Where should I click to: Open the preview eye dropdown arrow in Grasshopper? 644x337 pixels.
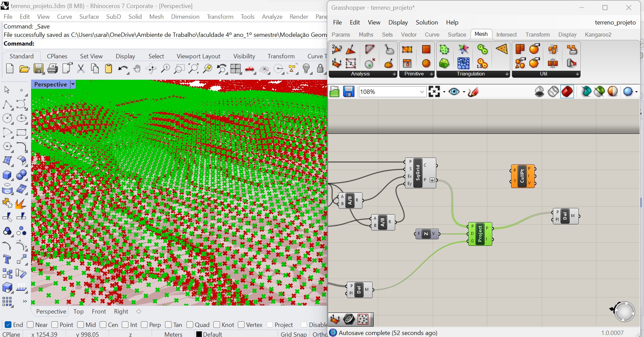tap(464, 92)
